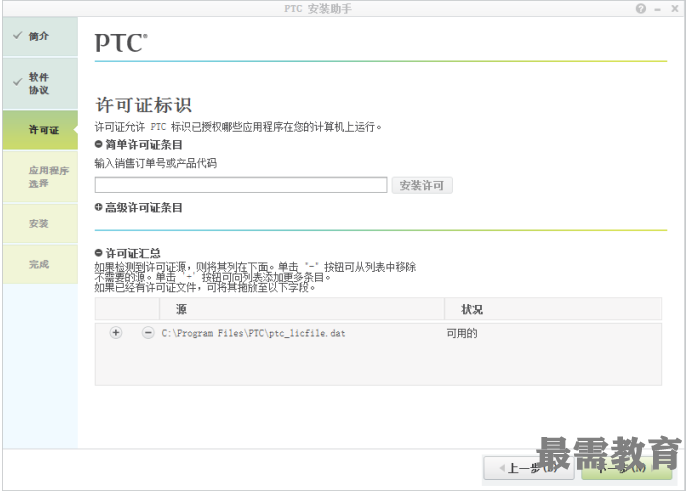Click the green next step button

(627, 468)
